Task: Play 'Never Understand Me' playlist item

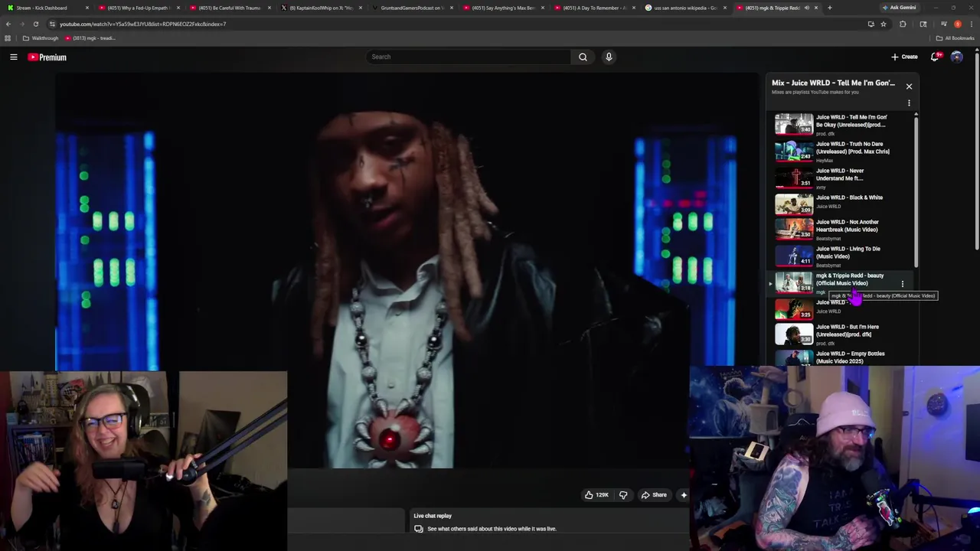Action: pos(841,178)
